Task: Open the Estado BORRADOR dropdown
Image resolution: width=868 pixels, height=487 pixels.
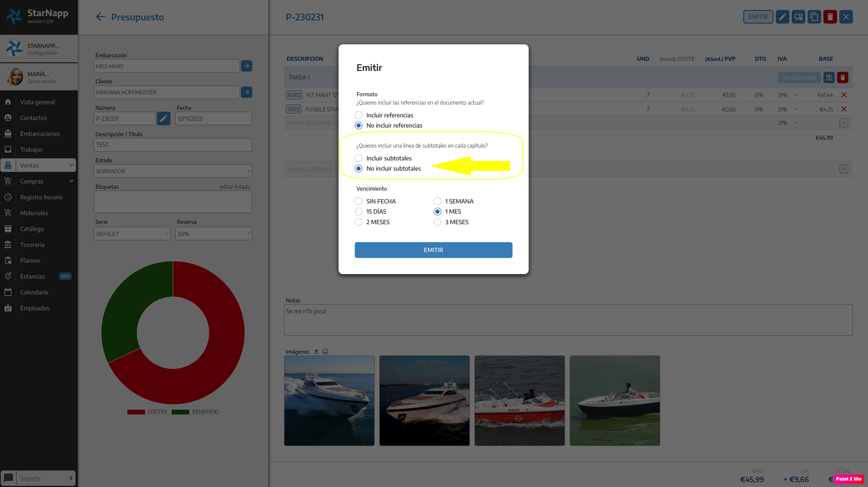Action: 173,171
